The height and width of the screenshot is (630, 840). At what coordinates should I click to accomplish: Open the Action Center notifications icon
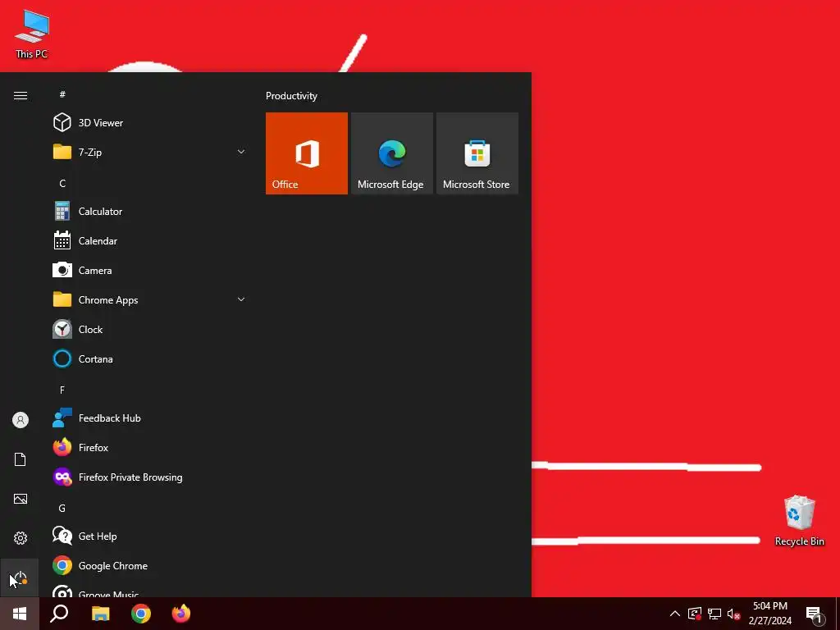pos(815,614)
